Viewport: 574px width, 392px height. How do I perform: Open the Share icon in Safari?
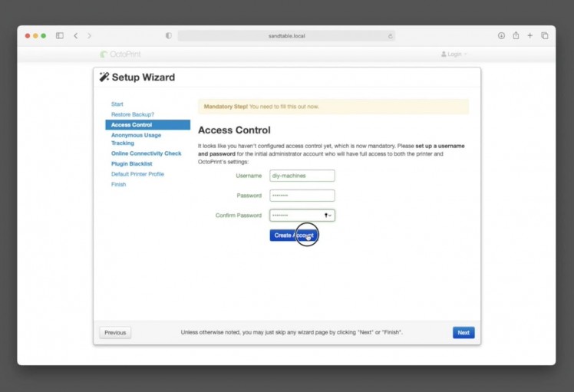click(x=516, y=35)
